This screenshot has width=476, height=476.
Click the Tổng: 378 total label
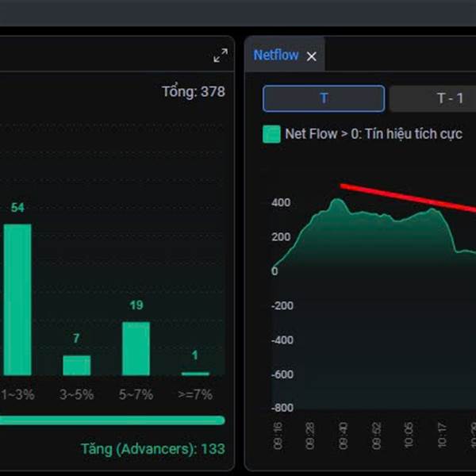pos(194,92)
